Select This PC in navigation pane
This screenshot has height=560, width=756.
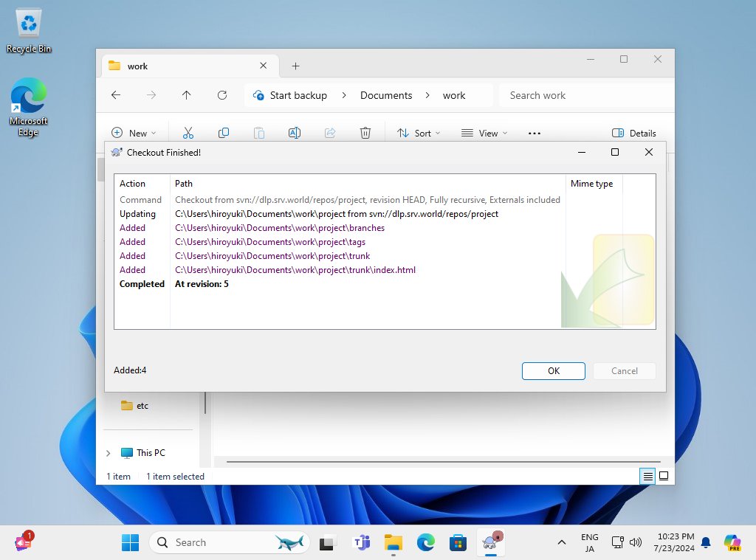point(143,453)
